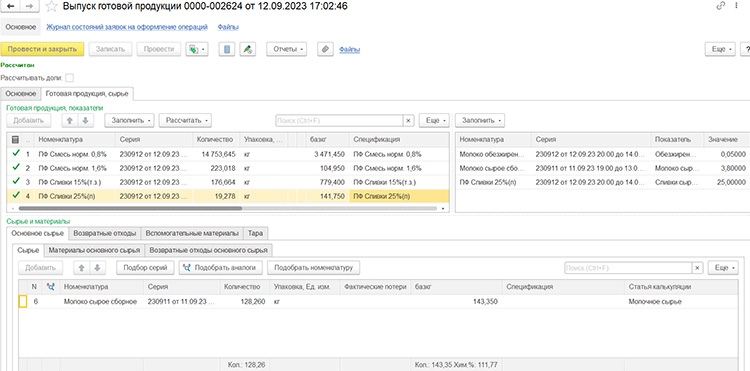The width and height of the screenshot is (750, 371).
Task: Click green checkmark in row 3
Action: point(16,182)
